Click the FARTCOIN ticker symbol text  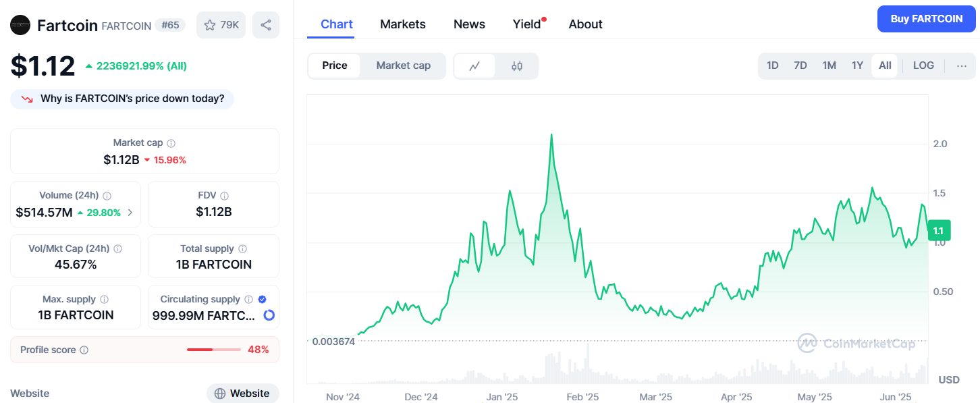click(x=126, y=26)
